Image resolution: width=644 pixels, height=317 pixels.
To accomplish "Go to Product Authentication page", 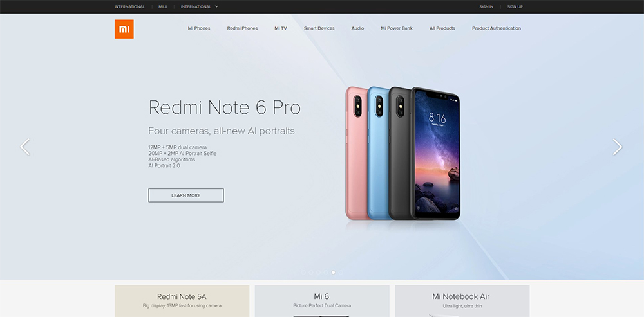I will click(x=496, y=28).
